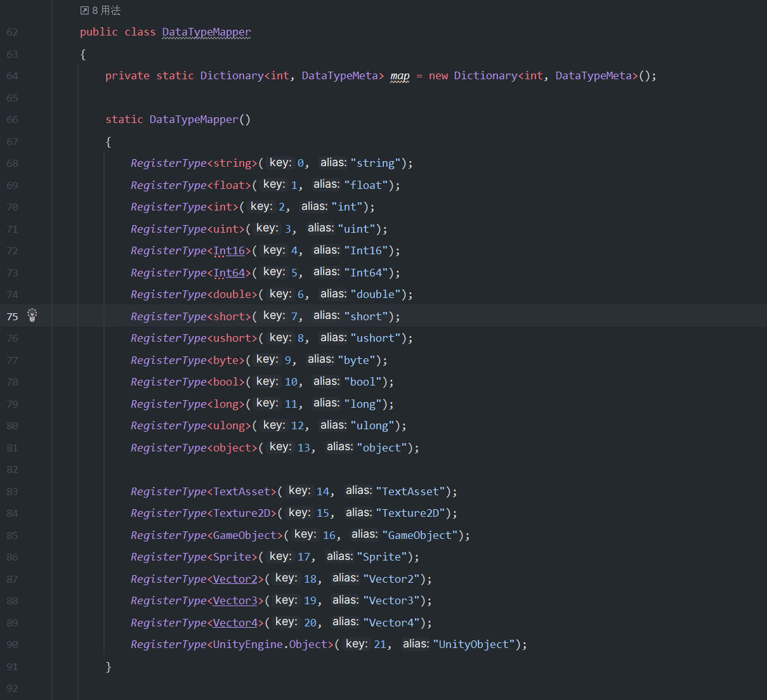
Task: Click the underlined Vector2 type on line 87
Action: [235, 579]
